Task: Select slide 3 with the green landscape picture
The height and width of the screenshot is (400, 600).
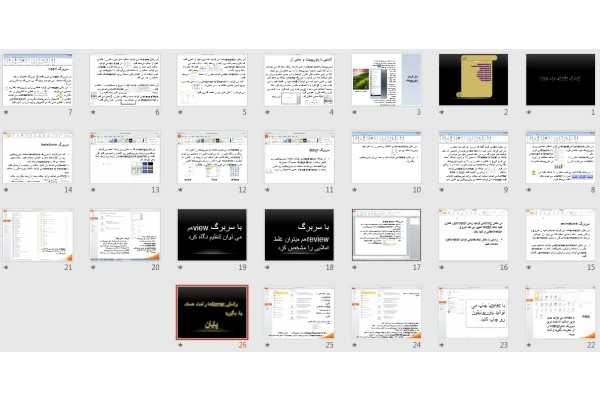Action: (x=386, y=79)
